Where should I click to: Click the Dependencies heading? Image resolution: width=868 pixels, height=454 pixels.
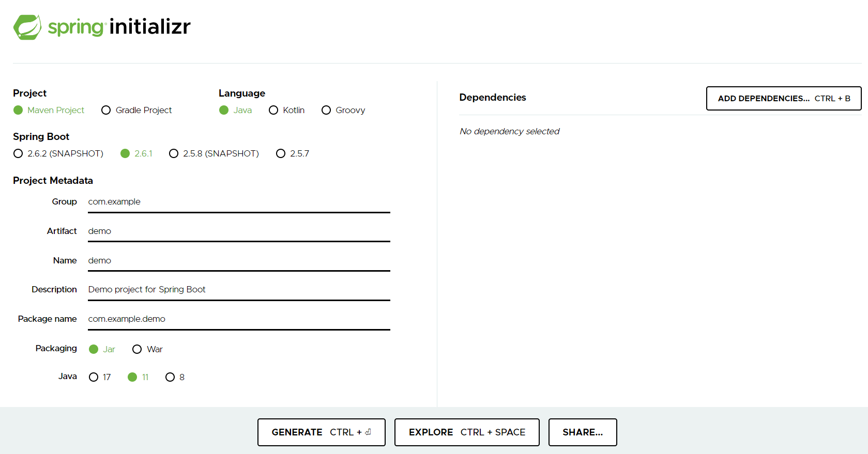[x=493, y=97]
